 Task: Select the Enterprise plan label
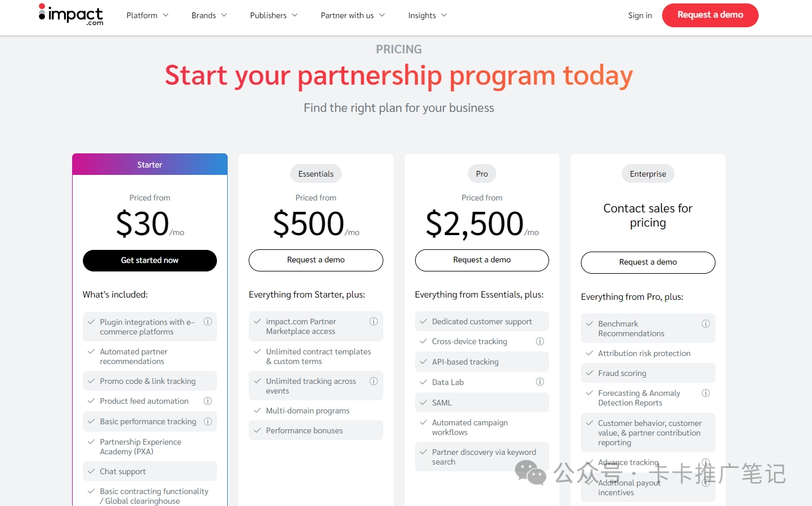click(x=648, y=174)
